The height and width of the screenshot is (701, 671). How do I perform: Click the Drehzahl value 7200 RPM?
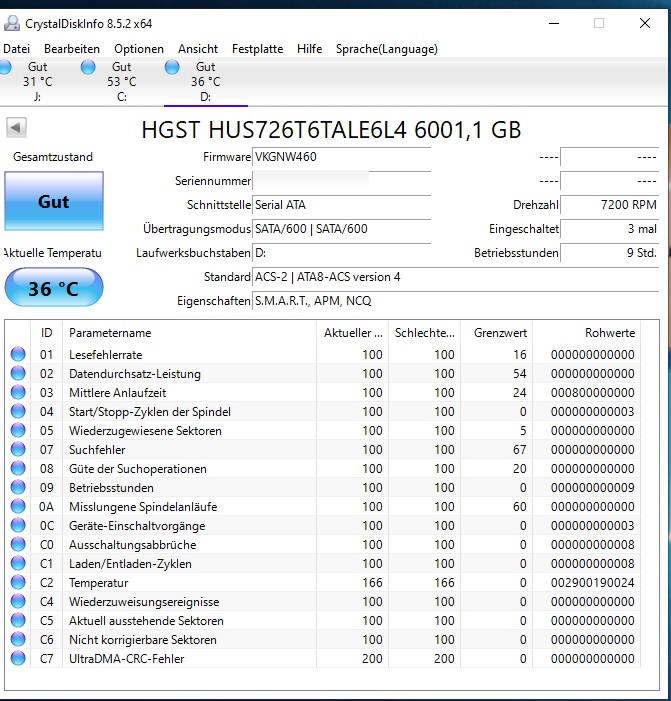[x=609, y=205]
